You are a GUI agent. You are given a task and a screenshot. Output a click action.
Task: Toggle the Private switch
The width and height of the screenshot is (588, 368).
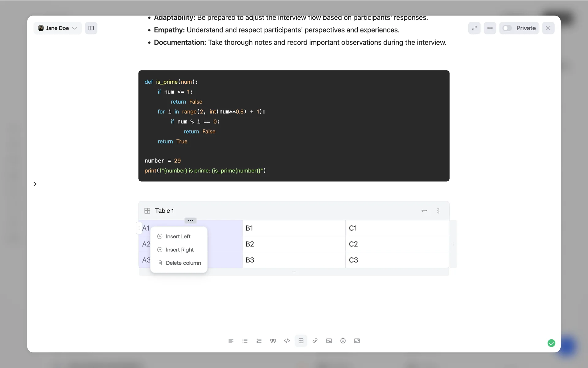click(x=507, y=28)
